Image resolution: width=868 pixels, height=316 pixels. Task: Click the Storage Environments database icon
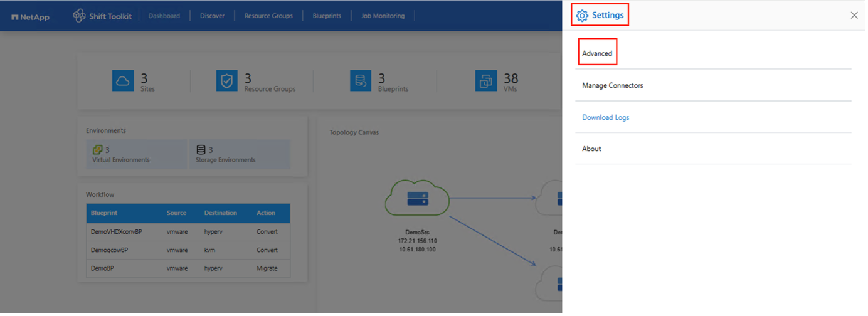click(x=201, y=150)
